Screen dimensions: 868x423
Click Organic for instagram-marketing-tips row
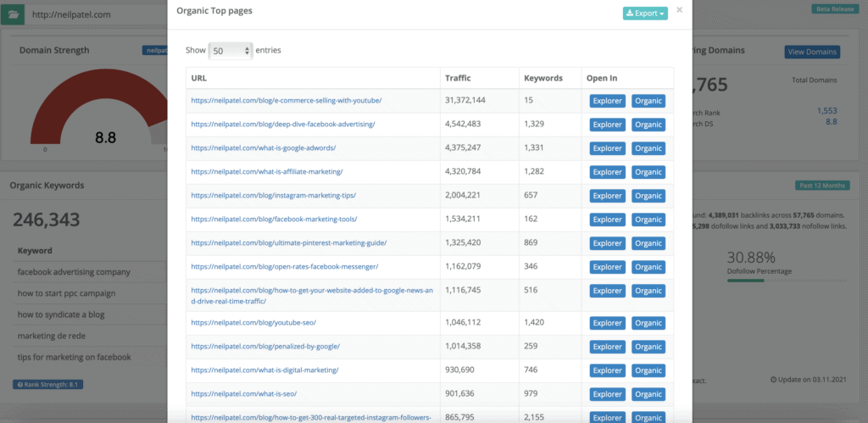pyautogui.click(x=648, y=196)
